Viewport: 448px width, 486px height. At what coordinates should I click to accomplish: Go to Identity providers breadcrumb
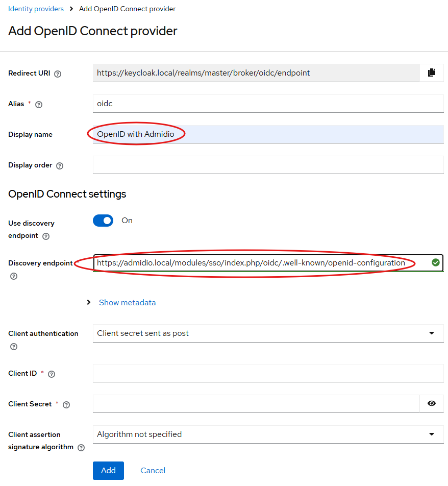(36, 9)
